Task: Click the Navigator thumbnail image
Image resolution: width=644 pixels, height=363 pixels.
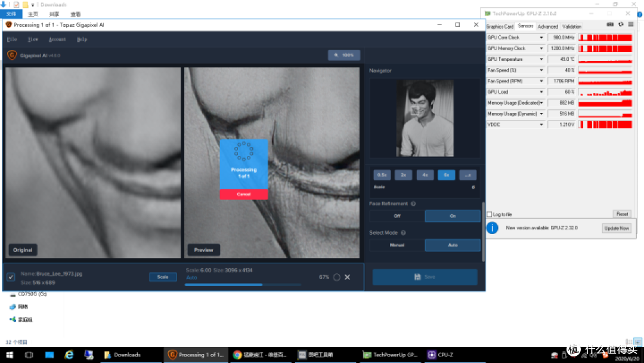Action: pos(425,118)
